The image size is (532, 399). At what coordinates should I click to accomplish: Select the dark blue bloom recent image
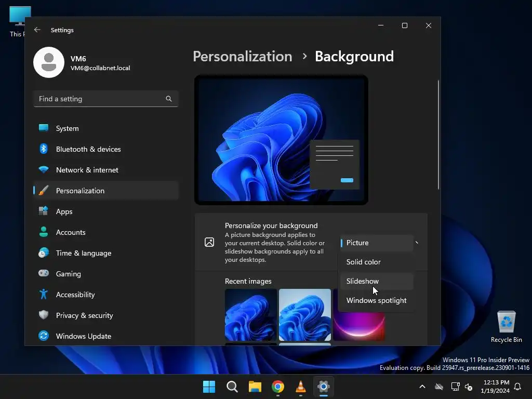click(x=251, y=315)
